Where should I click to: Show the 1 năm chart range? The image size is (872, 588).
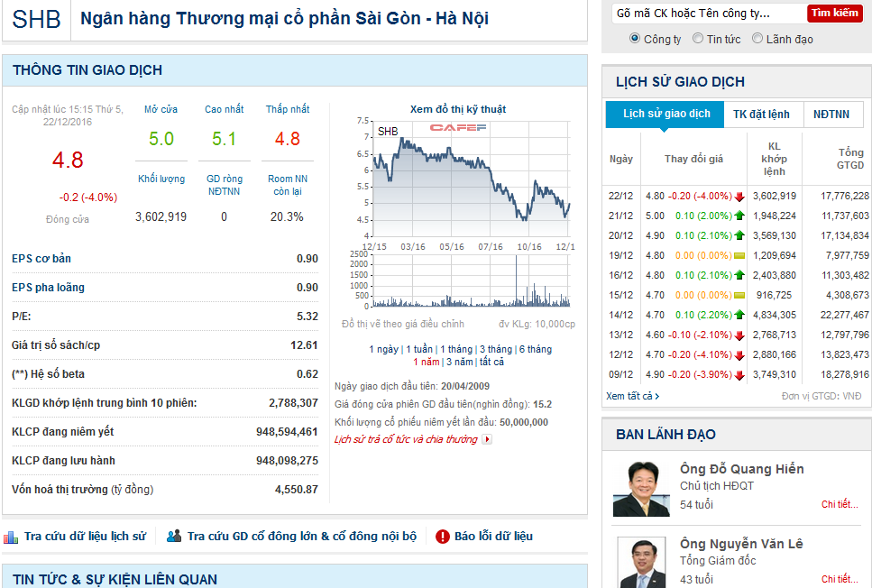coord(426,363)
